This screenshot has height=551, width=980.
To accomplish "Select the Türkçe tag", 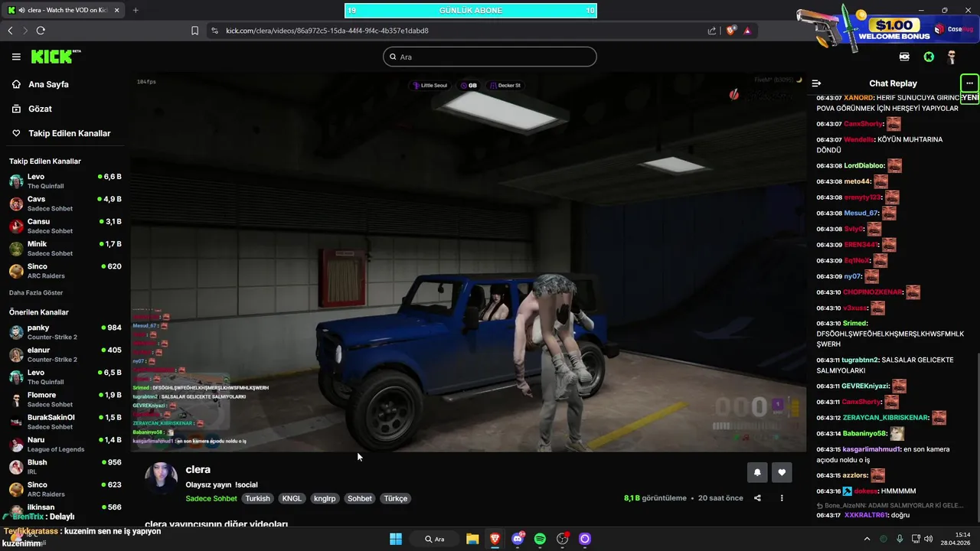I will (x=396, y=498).
